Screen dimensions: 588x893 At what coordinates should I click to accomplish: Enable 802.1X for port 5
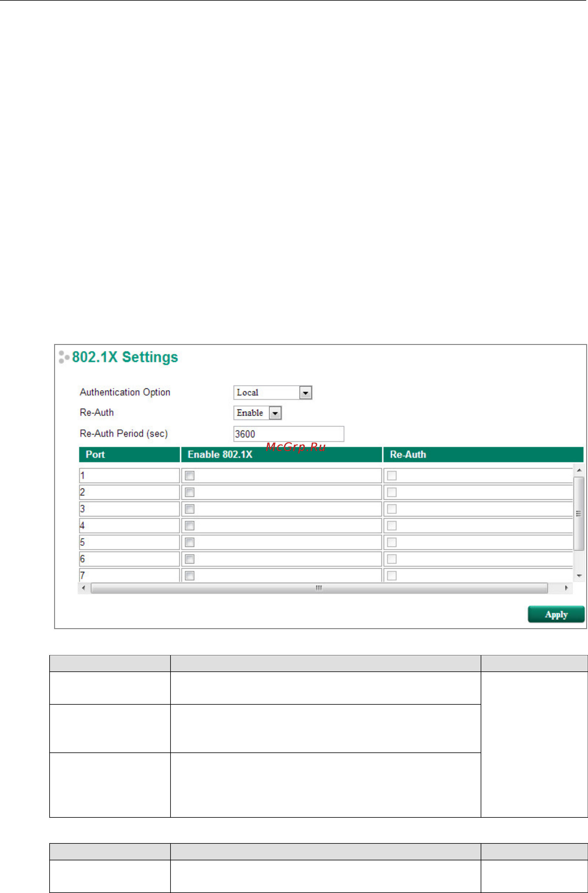(190, 542)
